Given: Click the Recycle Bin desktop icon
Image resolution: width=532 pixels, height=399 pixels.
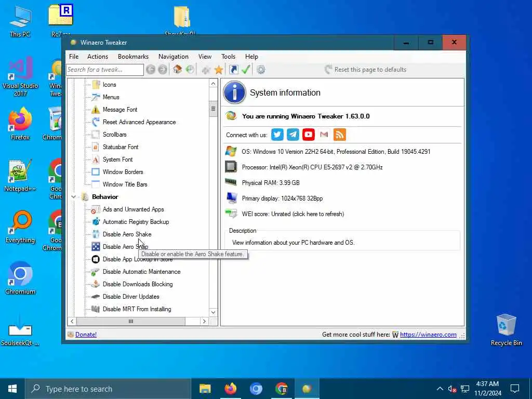Looking at the screenshot, I should coord(506,330).
